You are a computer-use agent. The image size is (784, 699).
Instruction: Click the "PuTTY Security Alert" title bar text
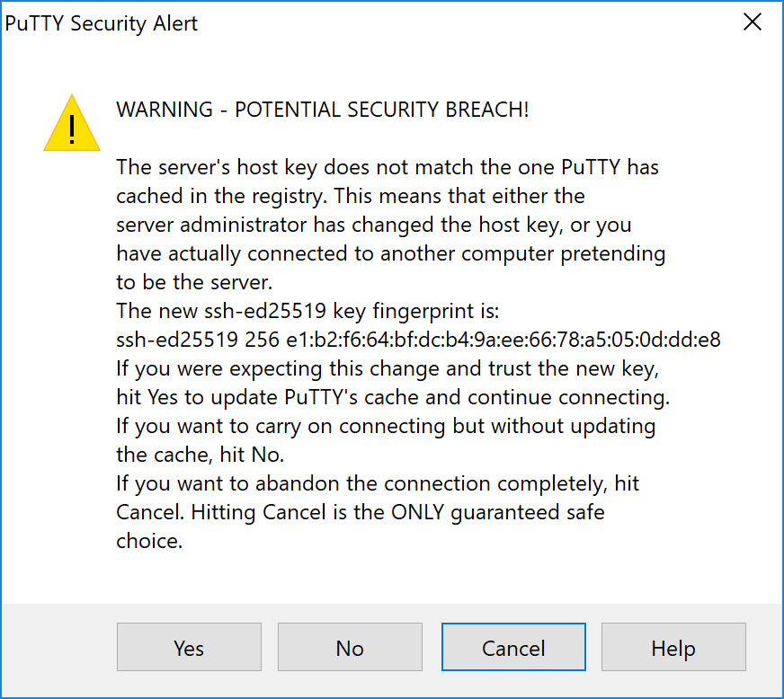point(102,24)
